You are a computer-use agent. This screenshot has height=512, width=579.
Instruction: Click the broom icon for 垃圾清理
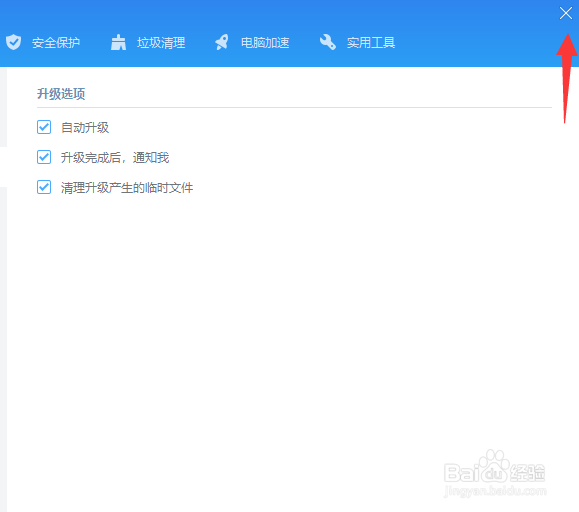pyautogui.click(x=119, y=42)
